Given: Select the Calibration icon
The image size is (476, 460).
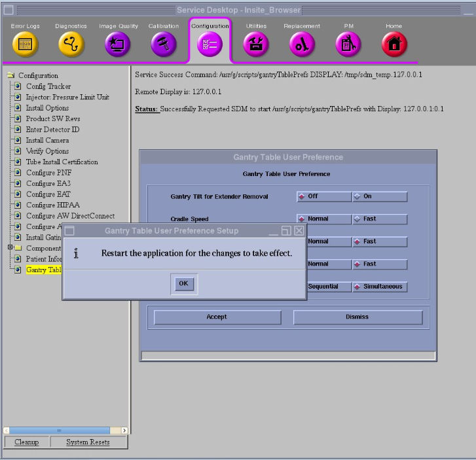Looking at the screenshot, I should [x=164, y=44].
